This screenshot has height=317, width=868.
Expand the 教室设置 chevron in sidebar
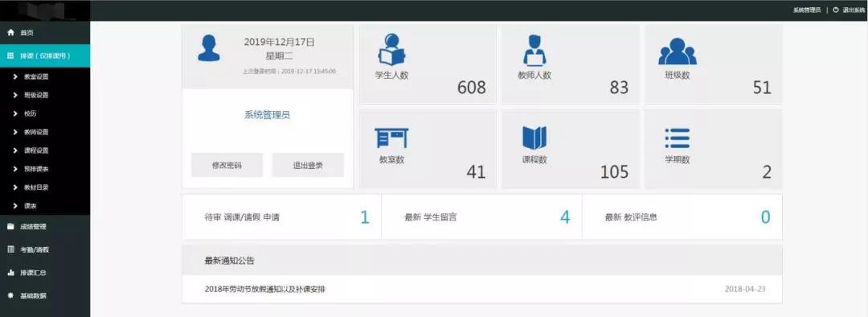click(15, 76)
